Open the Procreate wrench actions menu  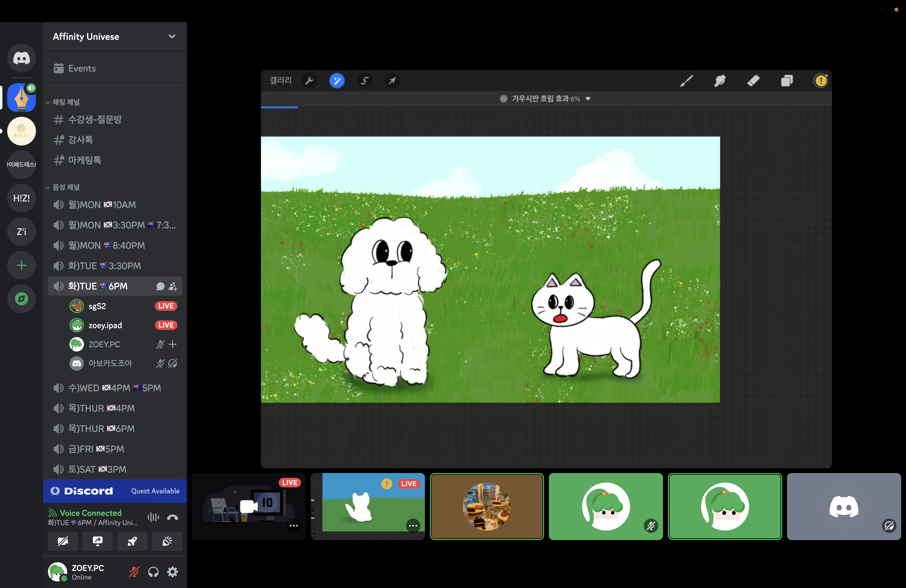(309, 81)
